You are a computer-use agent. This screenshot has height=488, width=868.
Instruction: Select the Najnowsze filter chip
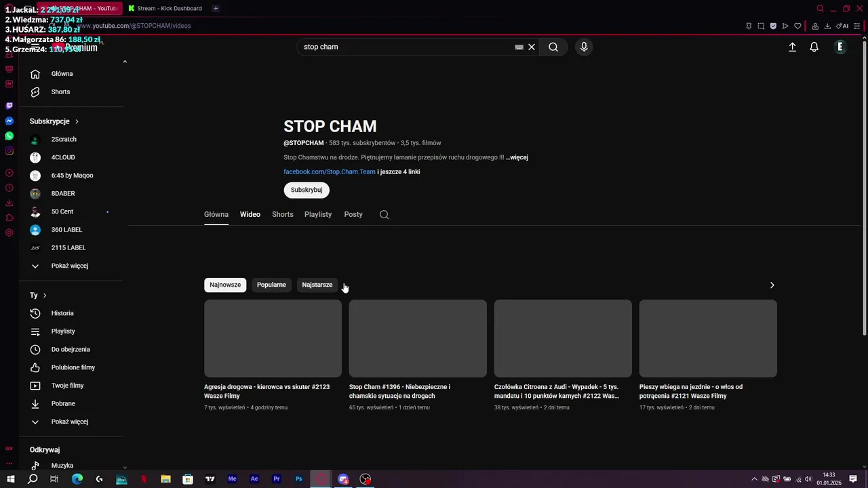coord(225,285)
